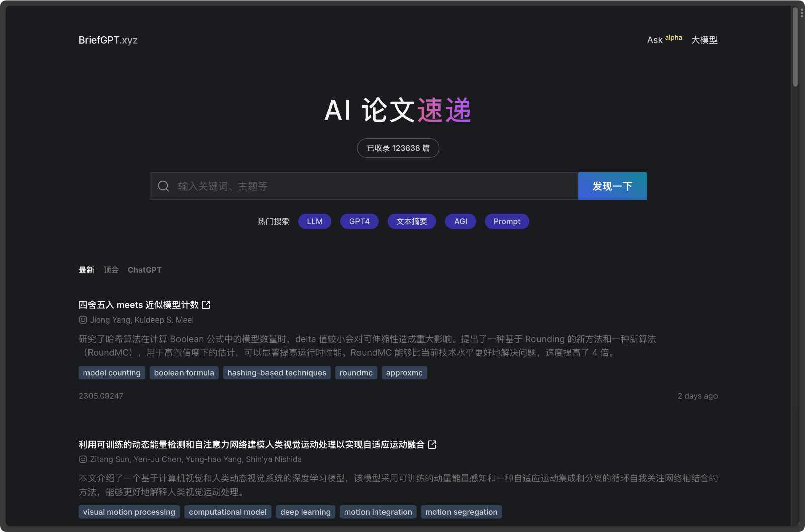Click the author smiley icon near Zitang Sun
This screenshot has width=805, height=532.
[82, 459]
